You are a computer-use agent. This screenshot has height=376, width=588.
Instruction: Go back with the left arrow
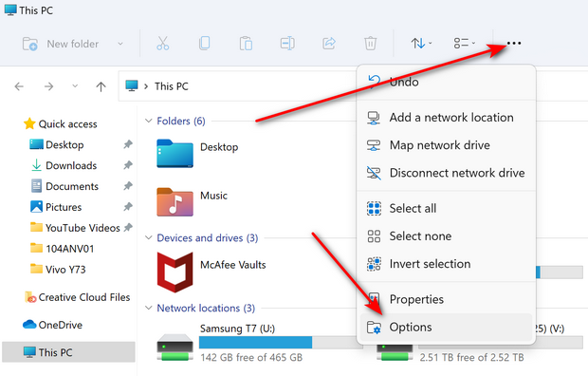(x=19, y=86)
